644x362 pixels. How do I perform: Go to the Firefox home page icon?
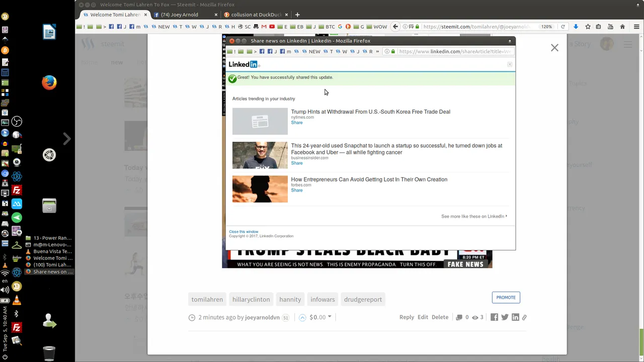(x=622, y=27)
